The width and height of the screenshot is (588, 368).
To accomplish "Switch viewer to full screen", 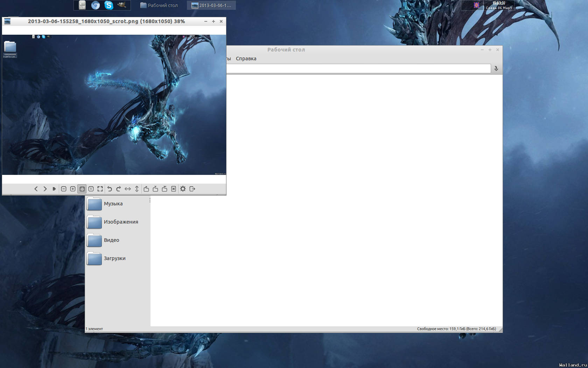I will coord(100,189).
